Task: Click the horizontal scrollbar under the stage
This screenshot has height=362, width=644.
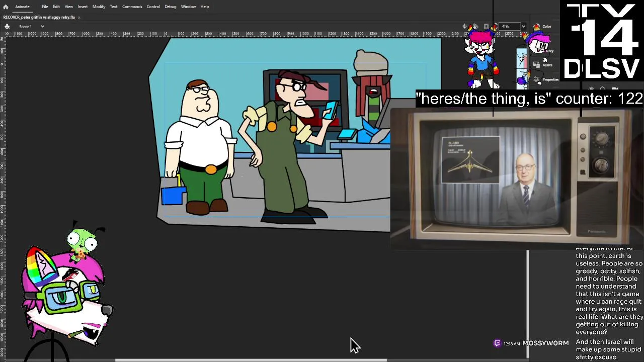Action: (251, 359)
